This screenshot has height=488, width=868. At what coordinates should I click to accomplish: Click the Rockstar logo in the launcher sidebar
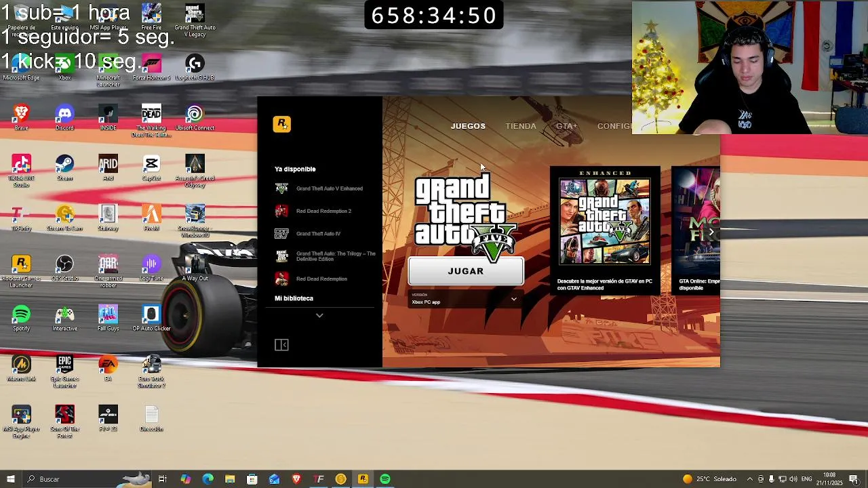281,124
